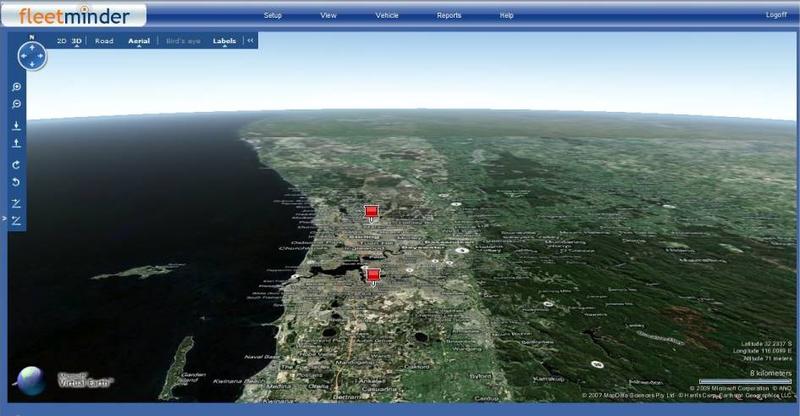Click the Logoff link

[776, 15]
